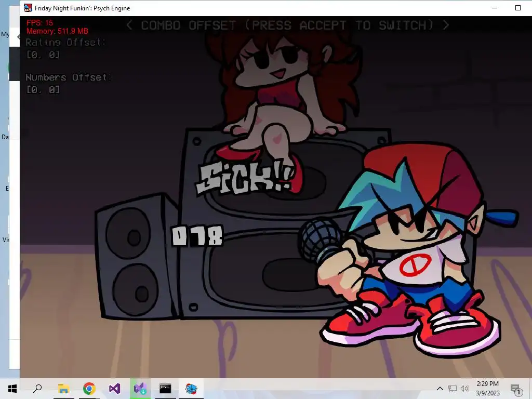Click the network tray icon

[x=453, y=389]
